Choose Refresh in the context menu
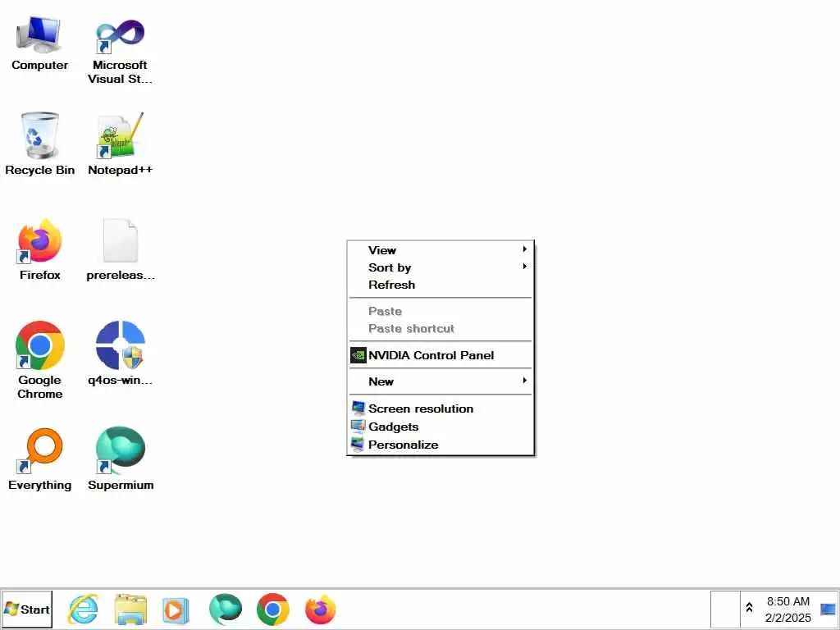Viewport: 840px width, 630px height. click(x=441, y=285)
